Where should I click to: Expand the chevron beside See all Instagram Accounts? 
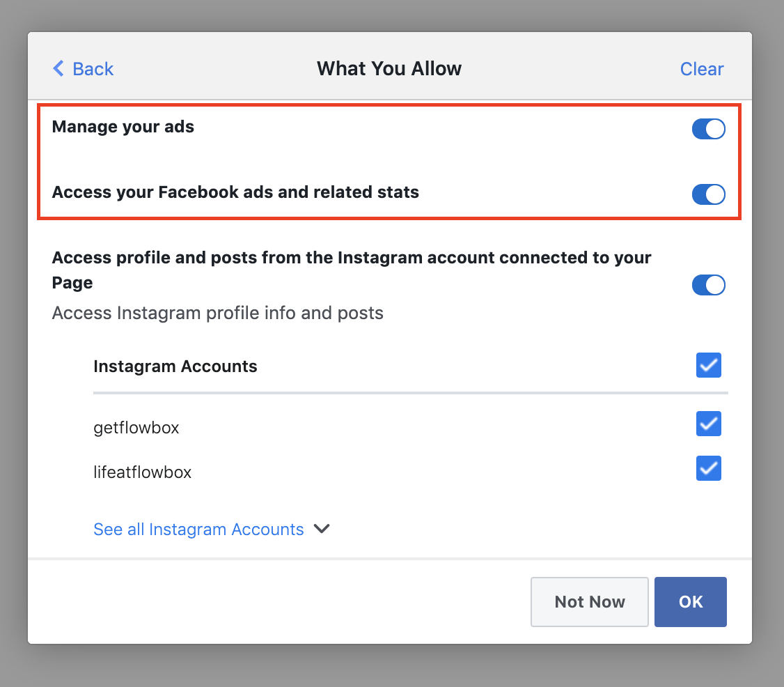coord(321,529)
